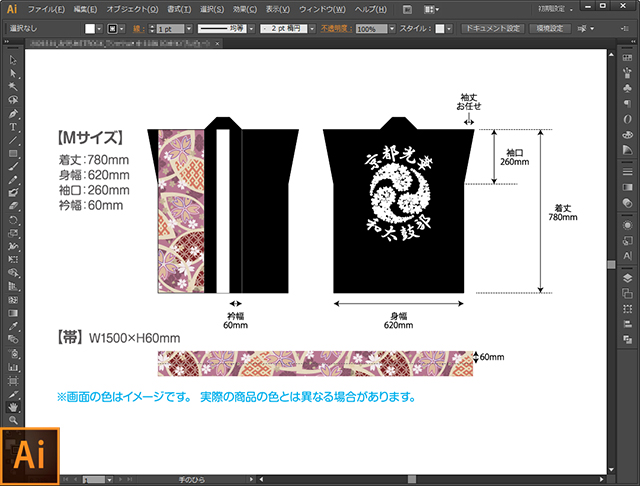Open the Brushes panel icon
Image resolution: width=640 pixels, height=486 pixels.
point(627,73)
